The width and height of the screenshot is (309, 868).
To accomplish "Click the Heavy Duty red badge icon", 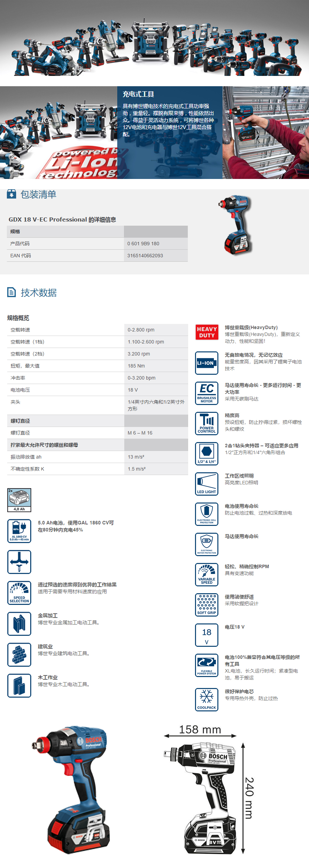I will (207, 332).
